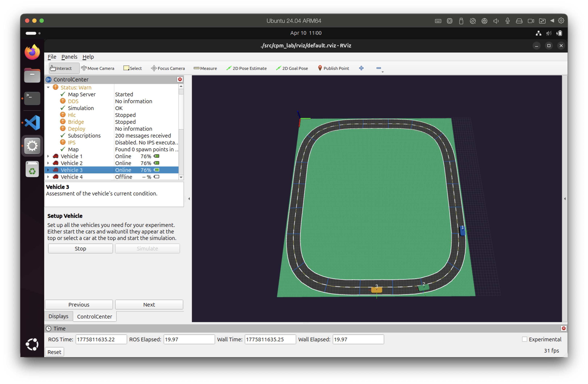Click the ControlCenter panel title icon

point(49,79)
